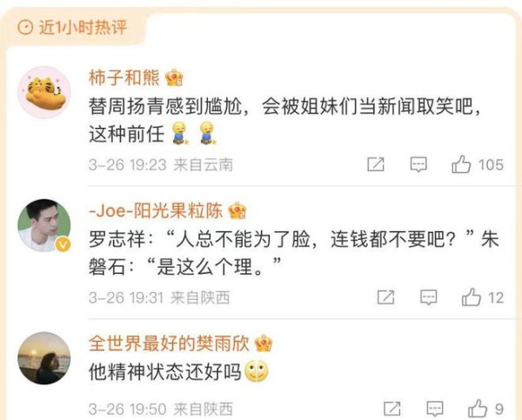
Task: Tap the crown badge beside 全世界最好的樊雨欣
Action: click(264, 343)
